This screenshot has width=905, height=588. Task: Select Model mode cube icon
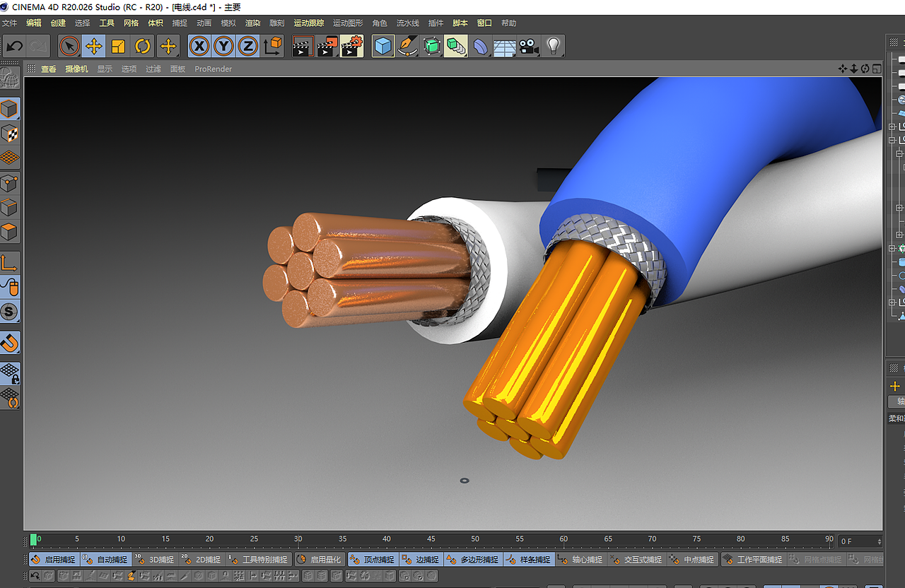(9, 110)
